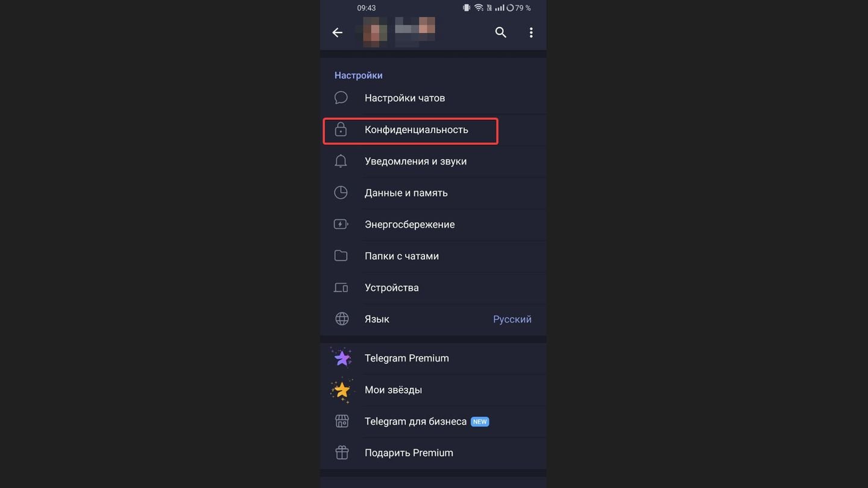Click the Notifications bell icon
Image resolution: width=868 pixels, height=488 pixels.
click(x=341, y=161)
